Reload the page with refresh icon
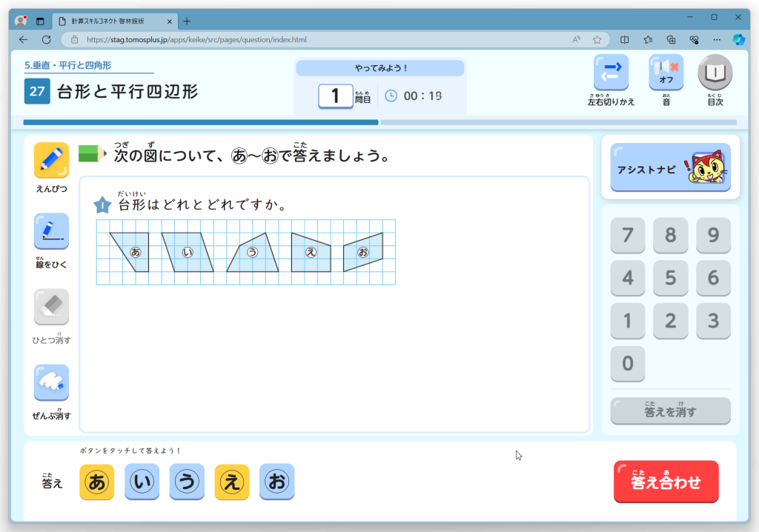The height and width of the screenshot is (532, 759). coord(47,40)
